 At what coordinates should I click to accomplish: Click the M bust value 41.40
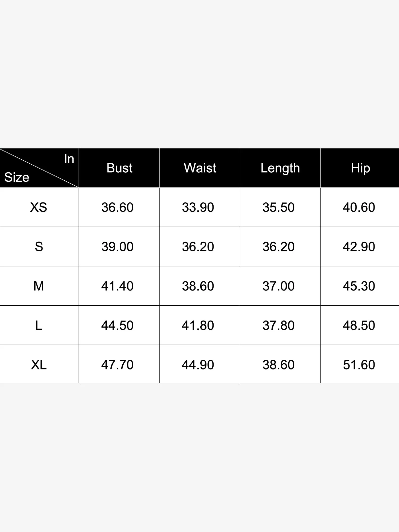(x=117, y=286)
